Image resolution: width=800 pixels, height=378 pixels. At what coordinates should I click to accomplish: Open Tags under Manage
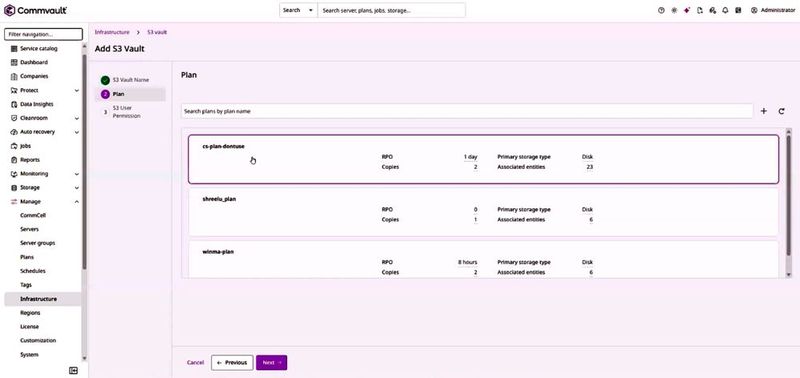tap(26, 285)
